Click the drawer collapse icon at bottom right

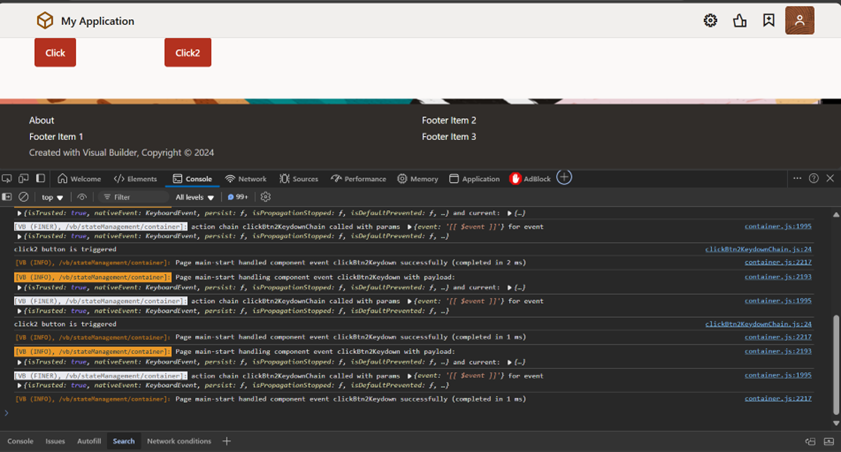(x=829, y=441)
